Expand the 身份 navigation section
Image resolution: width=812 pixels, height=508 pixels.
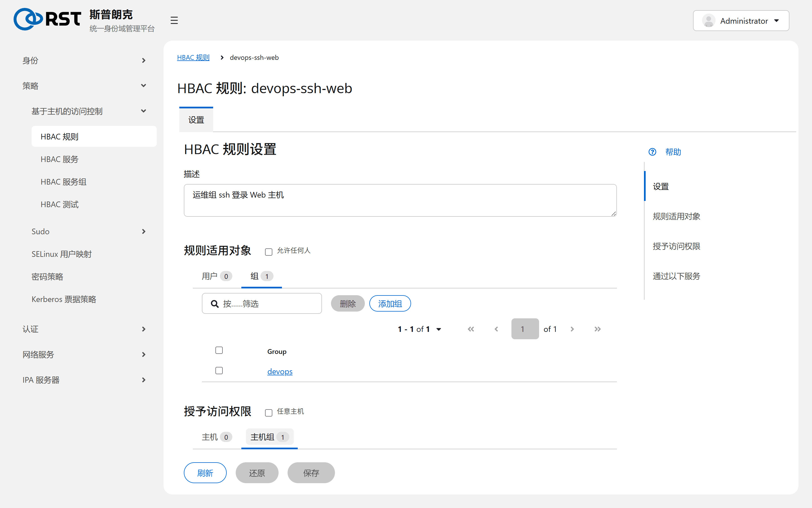[x=85, y=60]
